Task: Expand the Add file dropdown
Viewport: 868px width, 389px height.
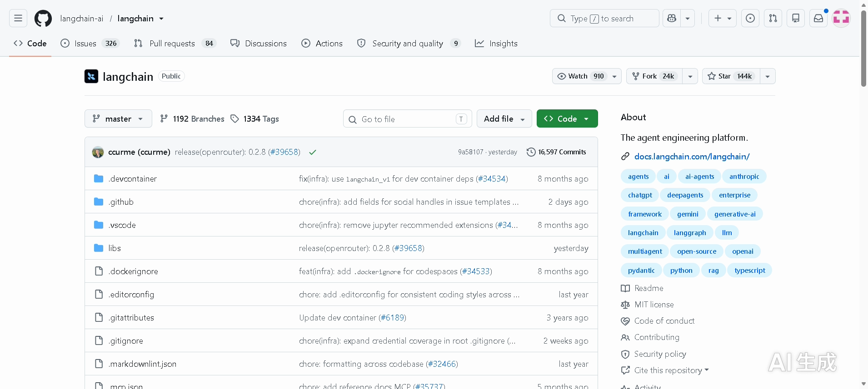Action: point(504,119)
